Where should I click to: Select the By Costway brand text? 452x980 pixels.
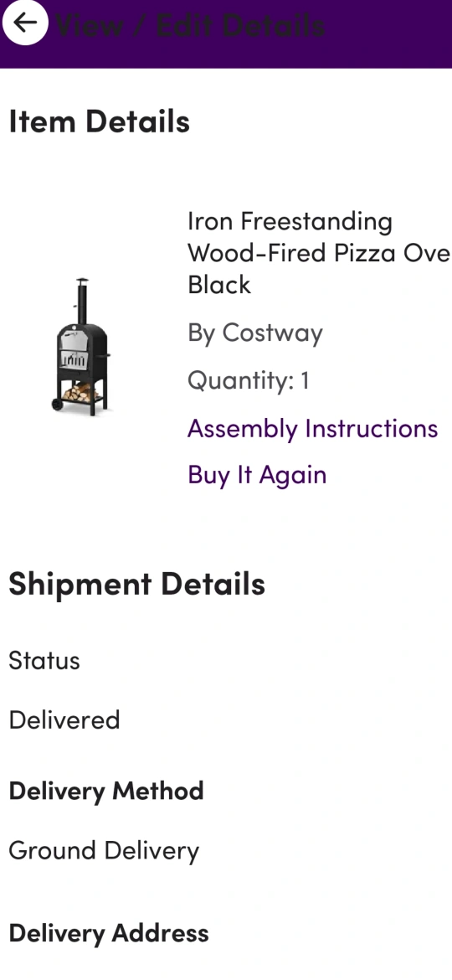pyautogui.click(x=254, y=333)
